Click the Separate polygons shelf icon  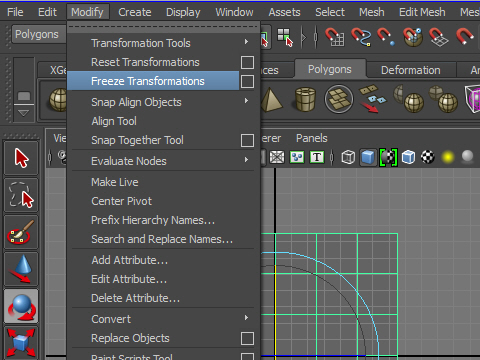pos(372,99)
